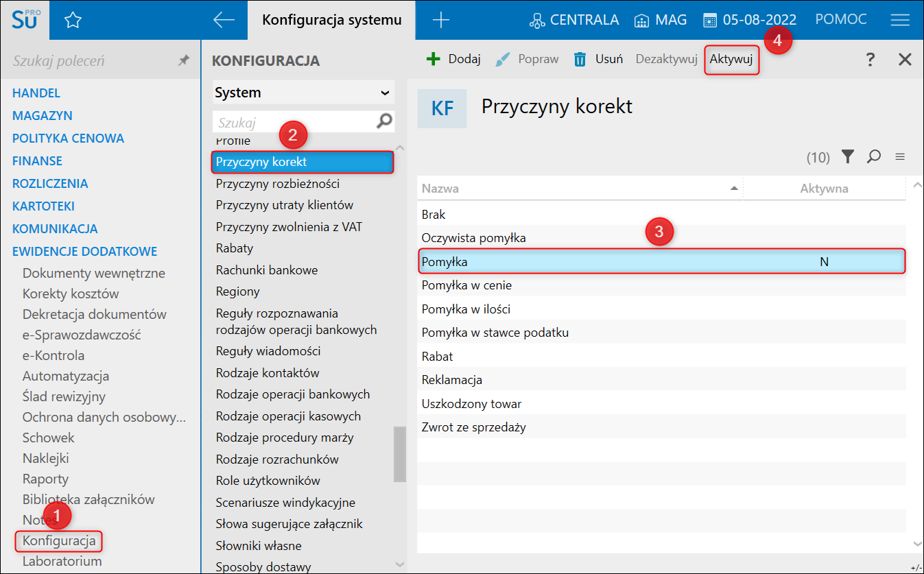Select the Uszkodzony towar row
Viewport: 924px width, 574px height.
tap(662, 404)
